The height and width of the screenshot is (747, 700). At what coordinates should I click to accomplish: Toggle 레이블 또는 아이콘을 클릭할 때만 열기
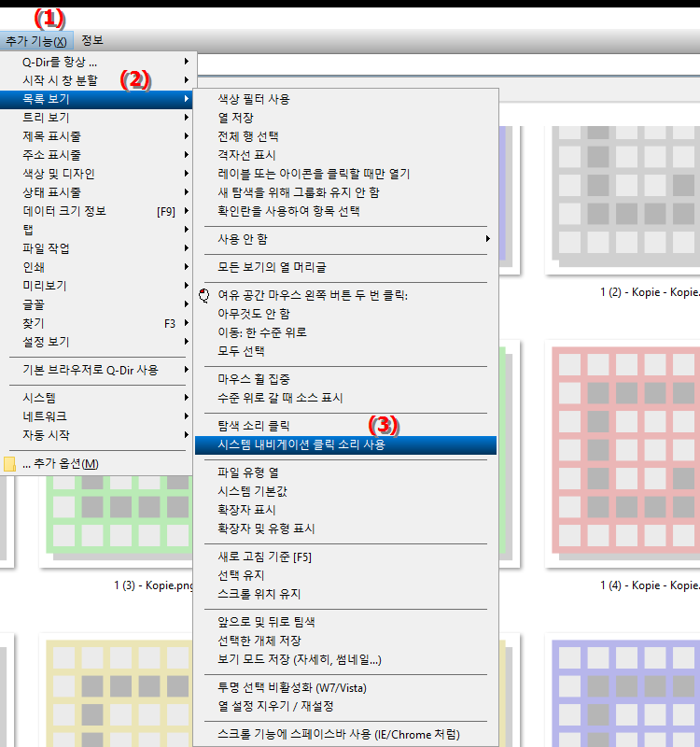(x=345, y=174)
